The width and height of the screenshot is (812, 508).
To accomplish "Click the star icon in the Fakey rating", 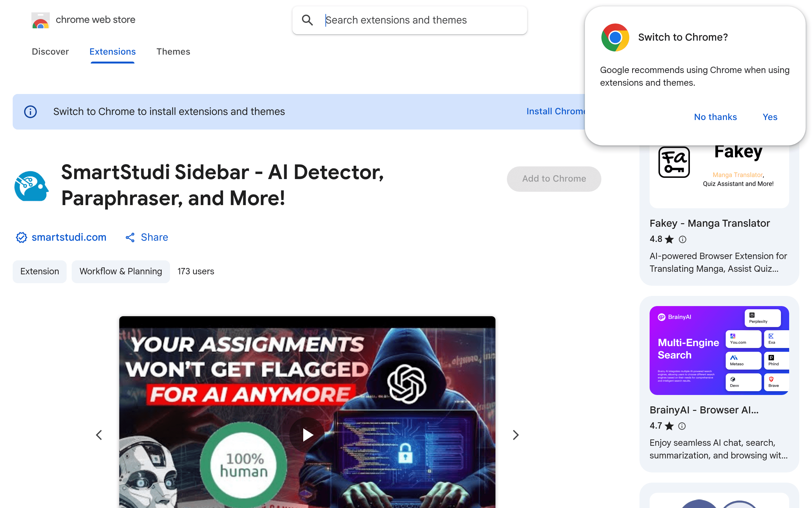I will 669,239.
